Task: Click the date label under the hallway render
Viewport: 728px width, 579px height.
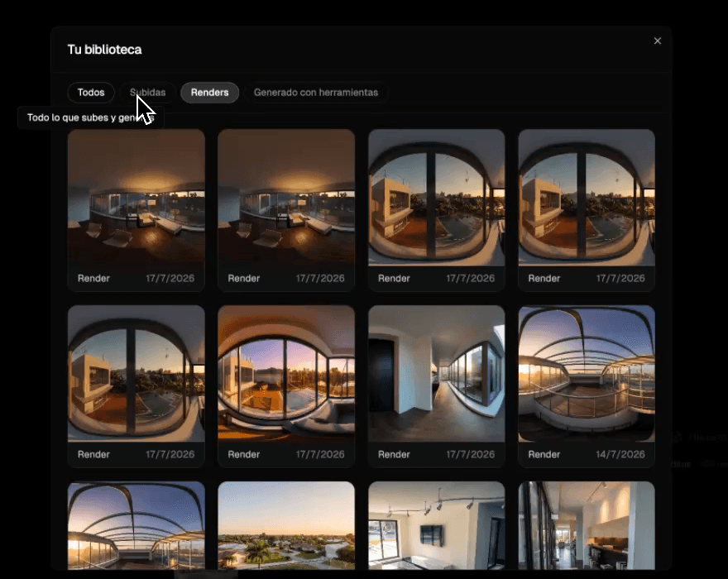Action: coord(471,455)
